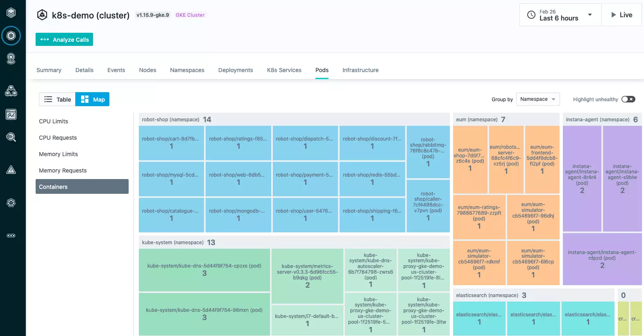644x336 pixels.
Task: Select the robot-shop/payment pod tile
Action: click(x=305, y=179)
